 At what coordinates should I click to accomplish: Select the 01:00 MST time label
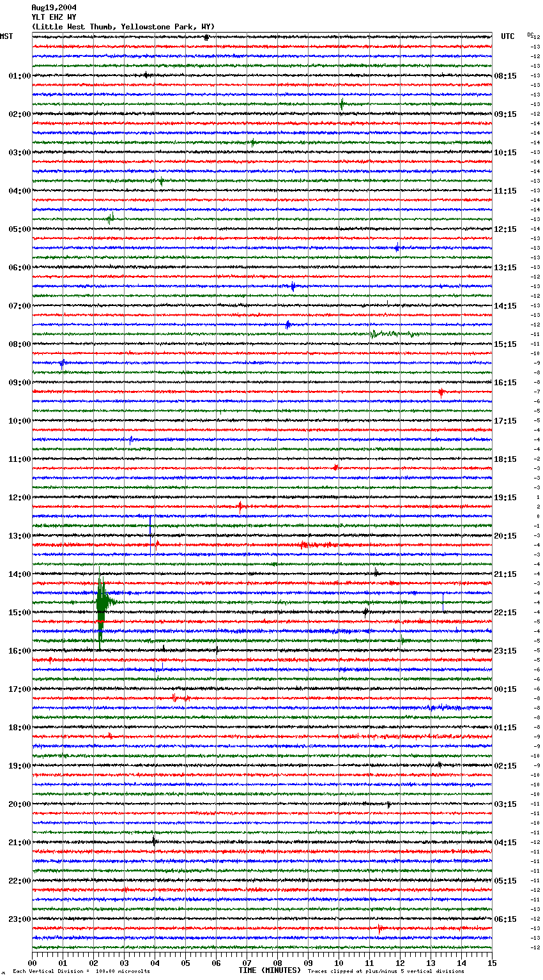(x=20, y=76)
